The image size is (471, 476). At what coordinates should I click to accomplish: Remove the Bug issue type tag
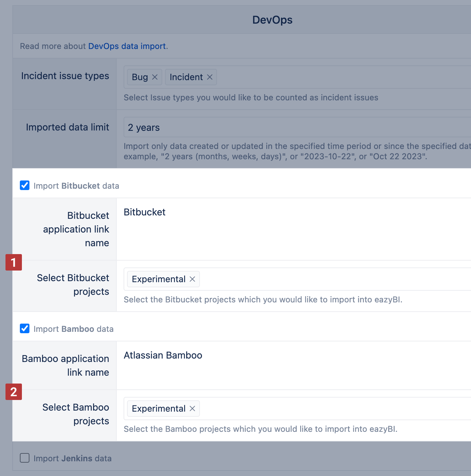tap(155, 77)
